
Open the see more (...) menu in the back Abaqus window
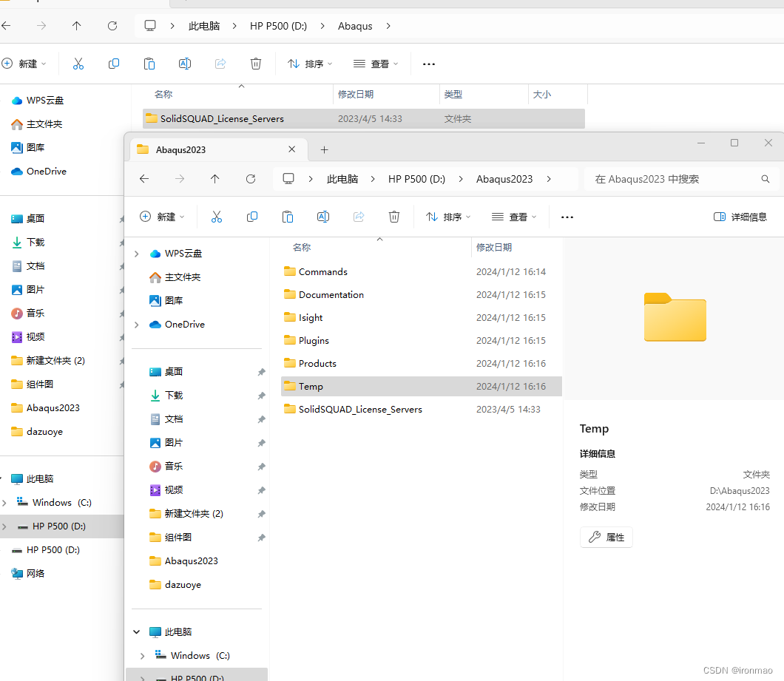[429, 64]
